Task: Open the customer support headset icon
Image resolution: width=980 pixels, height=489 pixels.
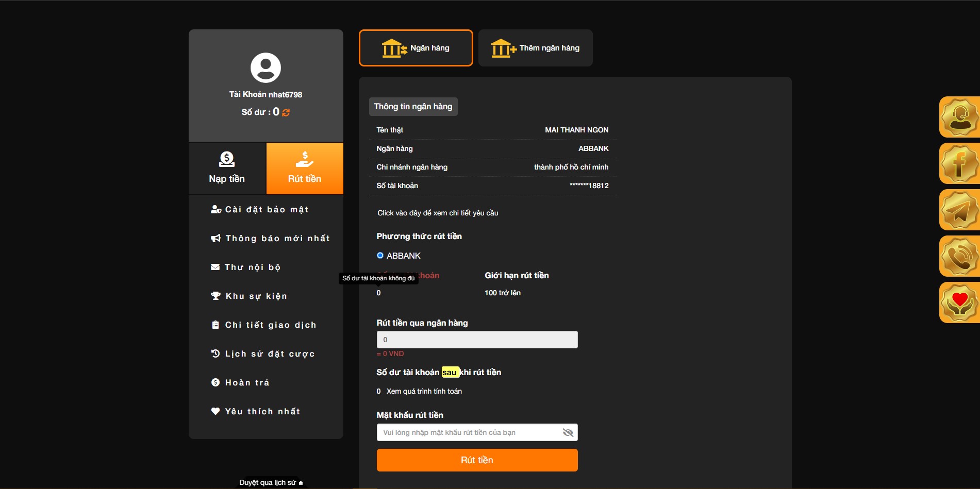Action: (x=959, y=117)
